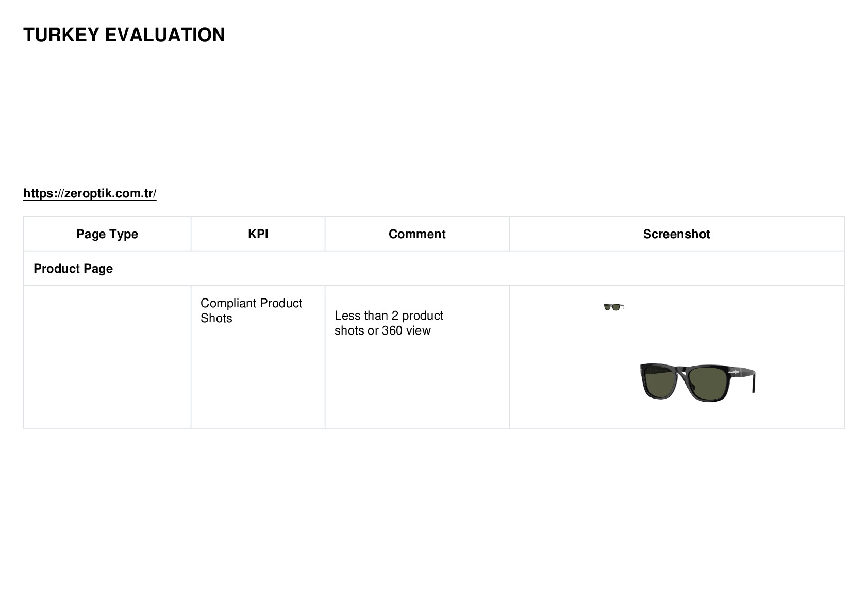Click the KPI column header
Screen dimensions: 868x614
(258, 234)
